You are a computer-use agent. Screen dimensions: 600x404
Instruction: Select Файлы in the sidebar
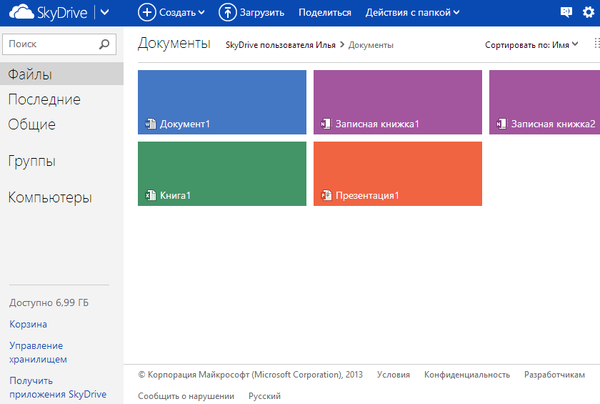coord(62,74)
